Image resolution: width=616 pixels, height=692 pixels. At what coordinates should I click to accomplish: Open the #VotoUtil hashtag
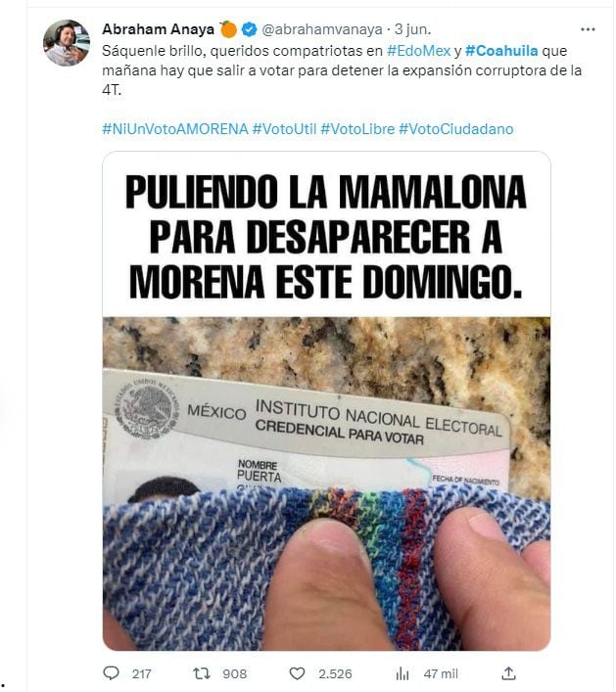pyautogui.click(x=284, y=129)
